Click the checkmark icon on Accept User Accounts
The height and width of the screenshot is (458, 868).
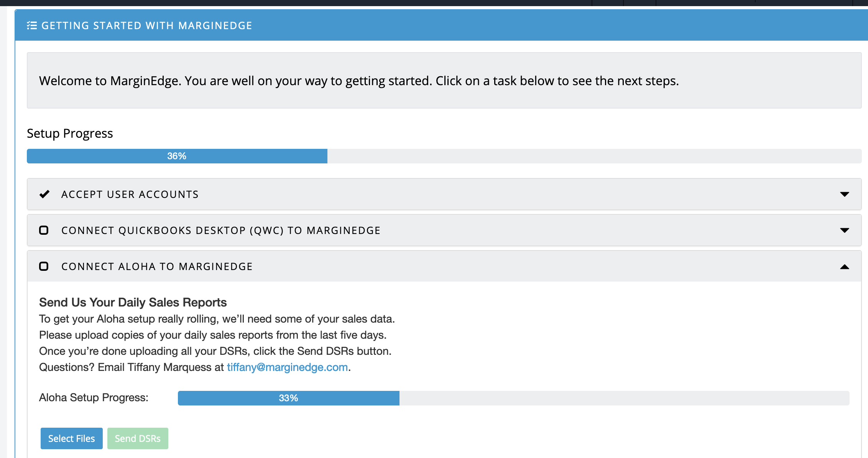click(x=44, y=194)
